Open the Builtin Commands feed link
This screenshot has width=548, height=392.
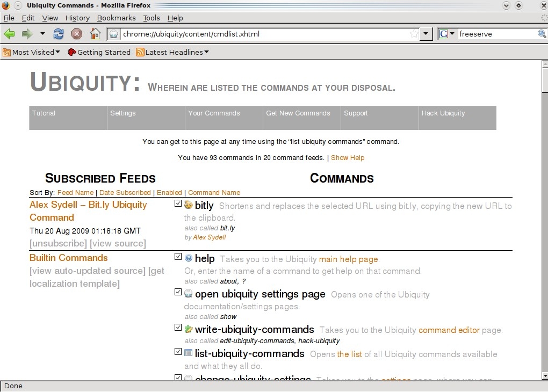[x=69, y=258]
